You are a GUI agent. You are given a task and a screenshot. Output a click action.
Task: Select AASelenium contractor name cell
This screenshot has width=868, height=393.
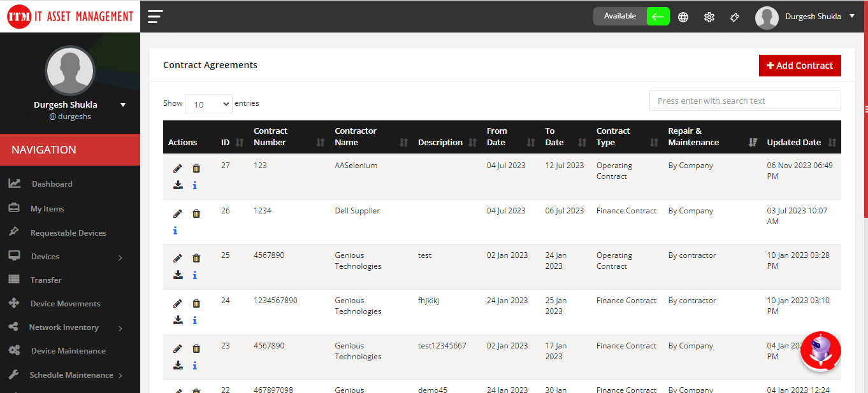click(x=356, y=166)
